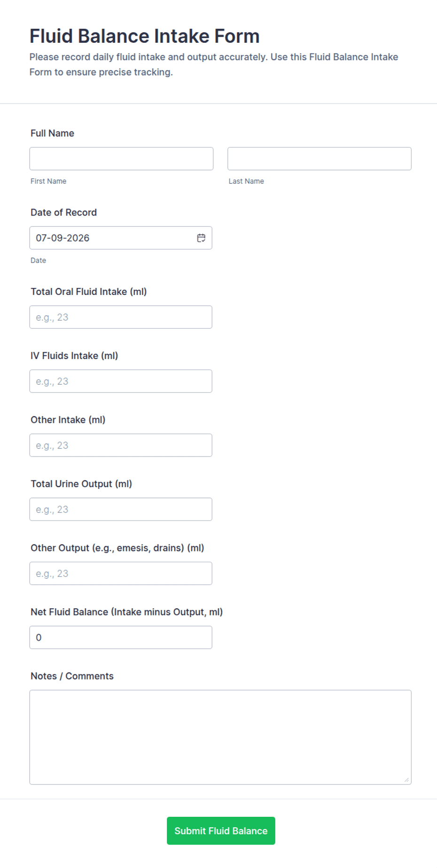
Task: Submit the Fluid Balance form
Action: point(221,831)
